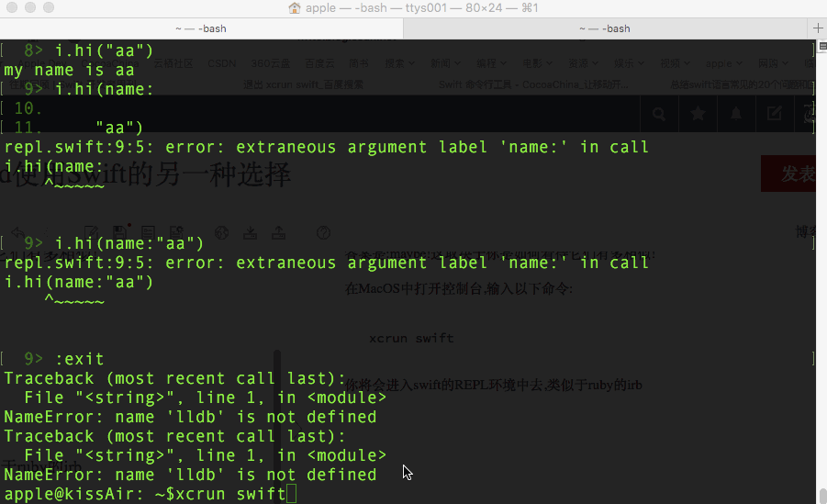The width and height of the screenshot is (827, 504).
Task: Click the home folder icon in title bar
Action: pyautogui.click(x=295, y=8)
